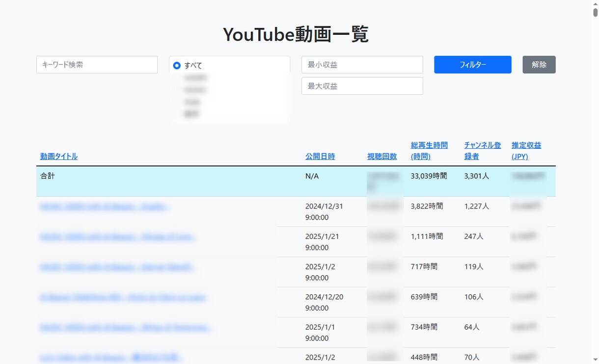This screenshot has height=364, width=599.
Task: Click the 1,111時間 cell
Action: tap(427, 236)
